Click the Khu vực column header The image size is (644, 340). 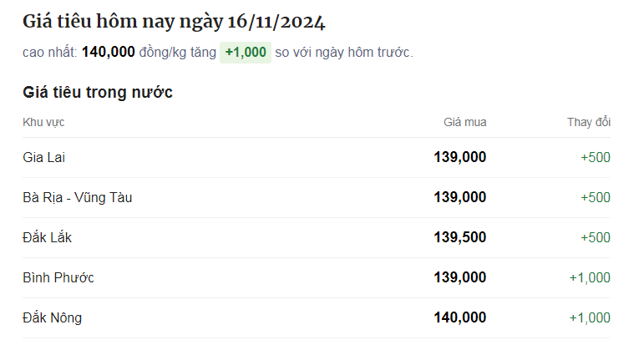43,122
